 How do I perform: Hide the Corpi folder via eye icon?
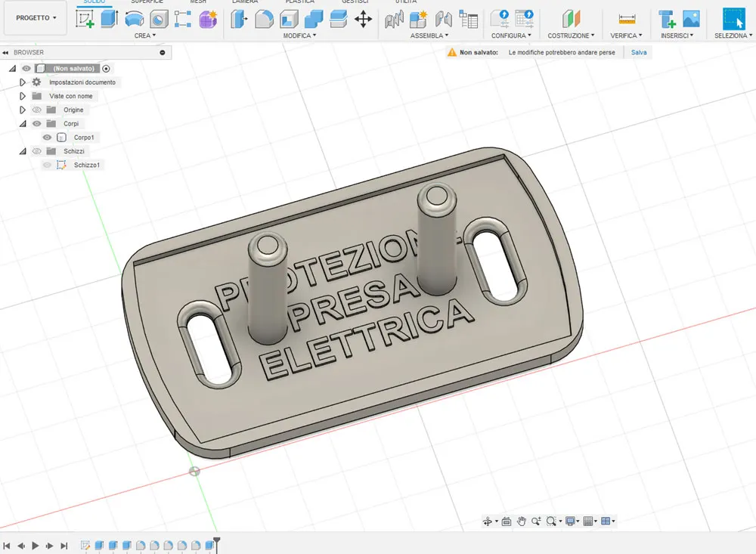(36, 123)
